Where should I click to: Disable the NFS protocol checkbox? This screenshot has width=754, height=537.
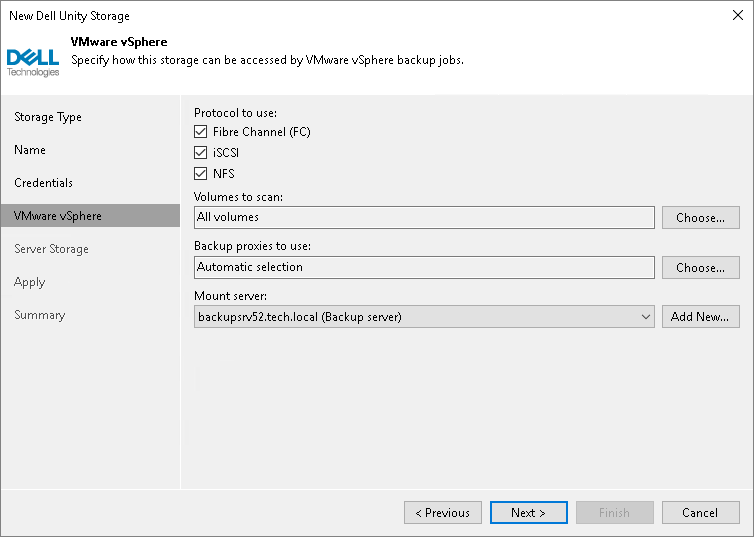coord(201,174)
